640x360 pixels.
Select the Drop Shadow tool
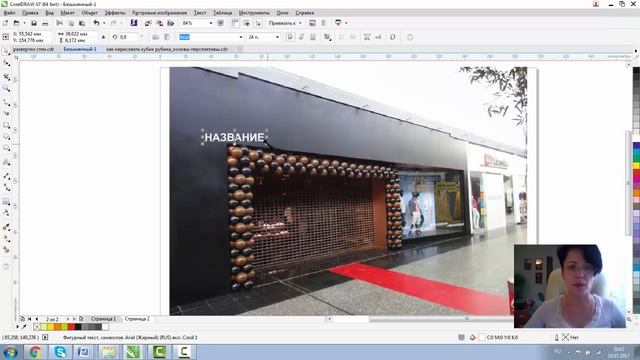[x=6, y=201]
